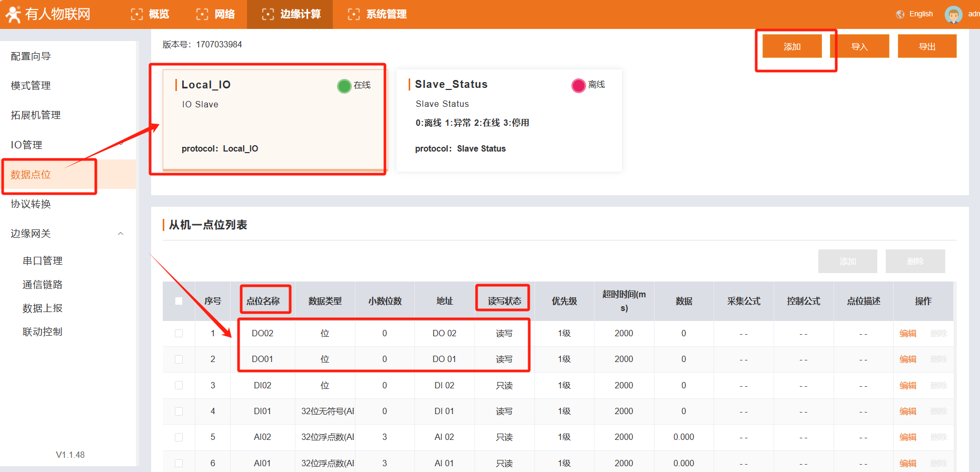Screen dimensions: 980x472
Task: Expand the IO管理 sidebar menu
Action: [121, 145]
